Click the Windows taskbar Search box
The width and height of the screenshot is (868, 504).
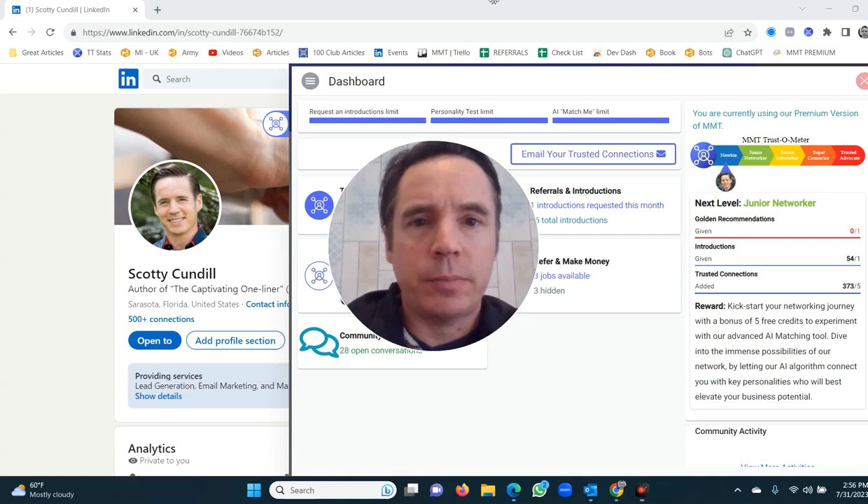coord(333,490)
